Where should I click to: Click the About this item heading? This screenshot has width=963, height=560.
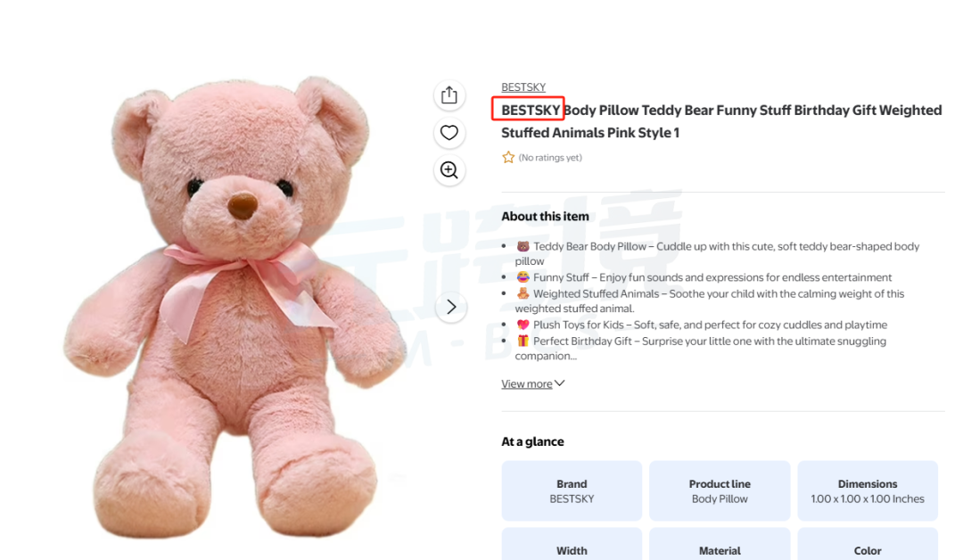pos(545,216)
